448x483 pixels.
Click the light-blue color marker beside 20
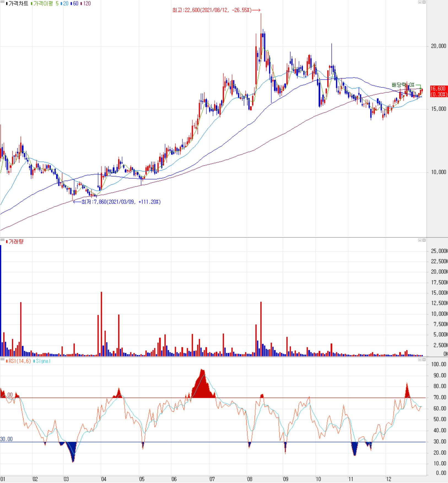tap(61, 4)
